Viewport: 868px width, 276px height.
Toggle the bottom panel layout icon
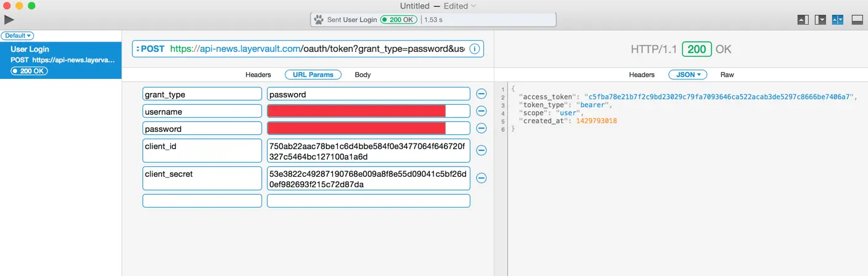click(x=857, y=20)
